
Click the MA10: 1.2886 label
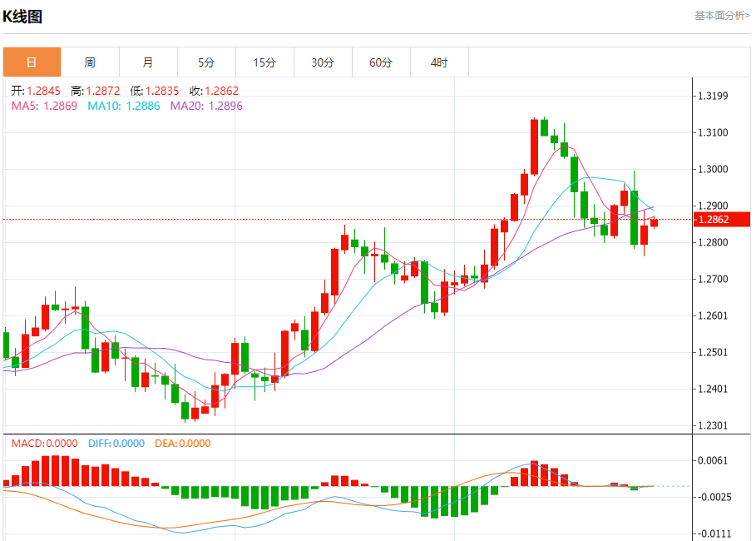(123, 107)
